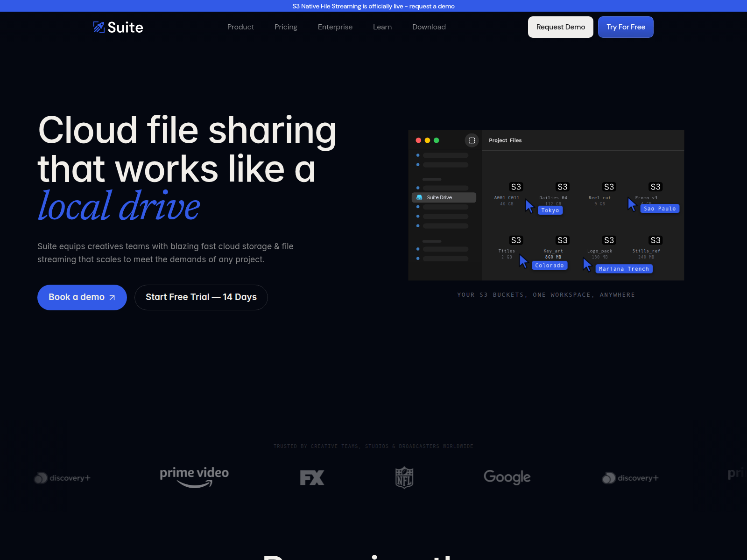Click the Mariana Trench cursor label

point(624,269)
